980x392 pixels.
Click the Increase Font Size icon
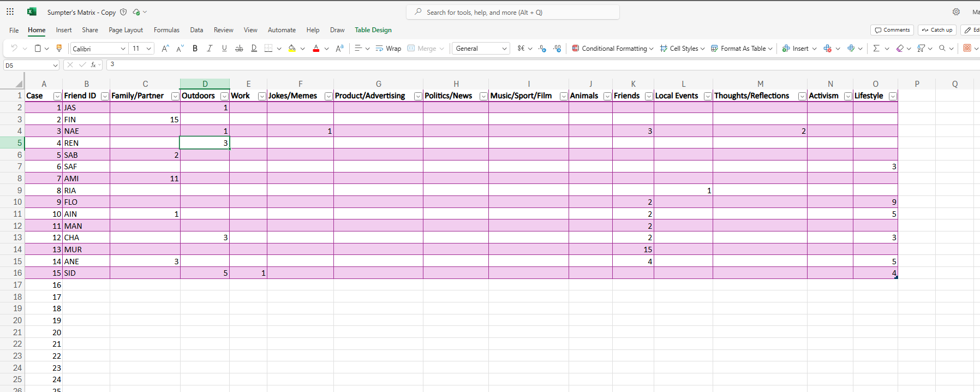pos(165,49)
